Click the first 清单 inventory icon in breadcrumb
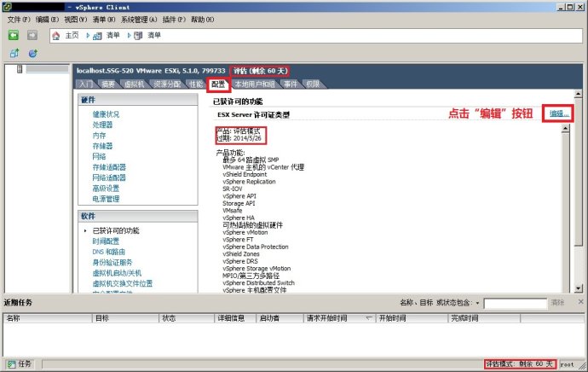The image size is (588, 372). 97,36
